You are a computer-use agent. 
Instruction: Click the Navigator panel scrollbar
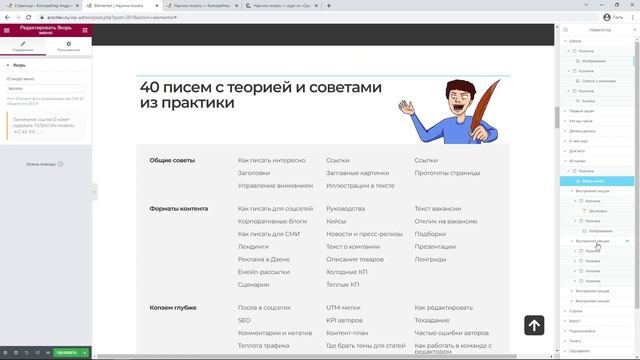637,175
